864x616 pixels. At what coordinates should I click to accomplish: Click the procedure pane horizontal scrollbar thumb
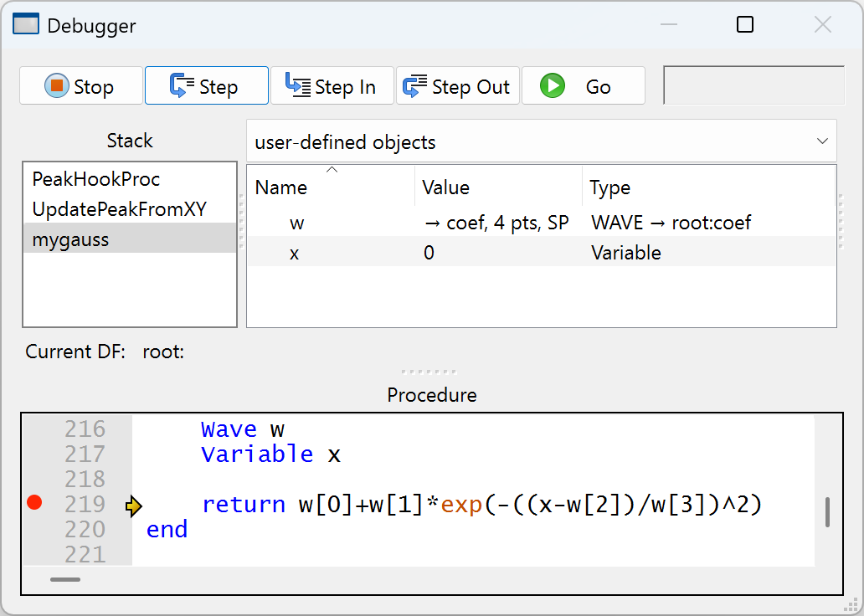(65, 579)
